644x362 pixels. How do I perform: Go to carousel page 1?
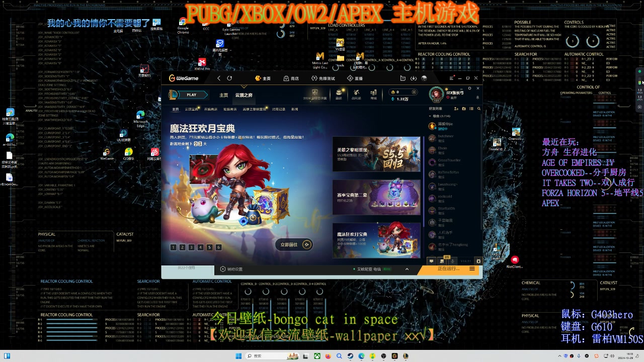tap(173, 247)
